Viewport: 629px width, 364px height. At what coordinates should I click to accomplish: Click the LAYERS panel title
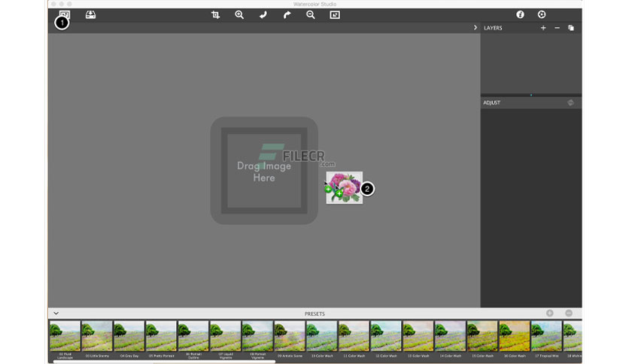pyautogui.click(x=493, y=28)
